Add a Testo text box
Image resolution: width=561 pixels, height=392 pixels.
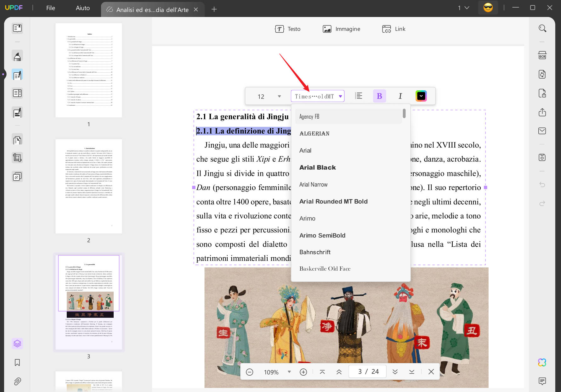coord(287,29)
